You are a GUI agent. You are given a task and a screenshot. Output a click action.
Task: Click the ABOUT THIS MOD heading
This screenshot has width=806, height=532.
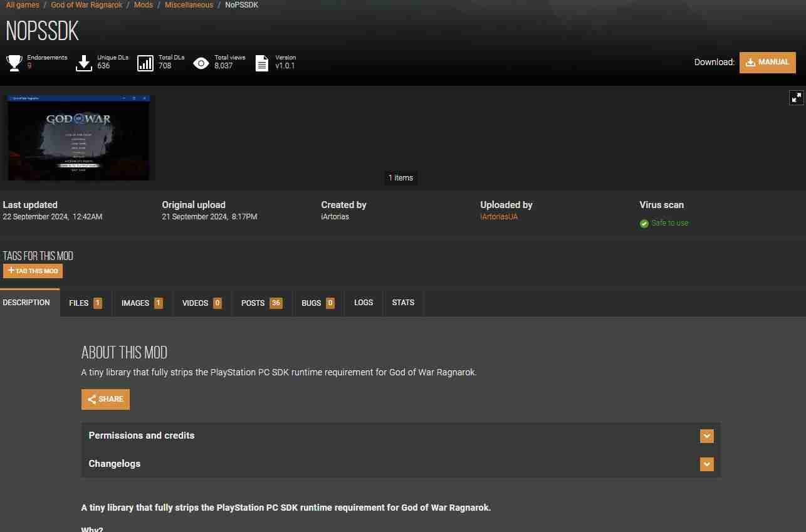click(124, 352)
